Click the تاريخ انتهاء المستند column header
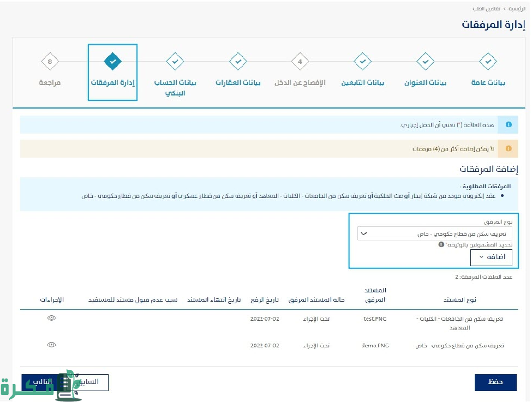The height and width of the screenshot is (402, 532). pos(214,299)
